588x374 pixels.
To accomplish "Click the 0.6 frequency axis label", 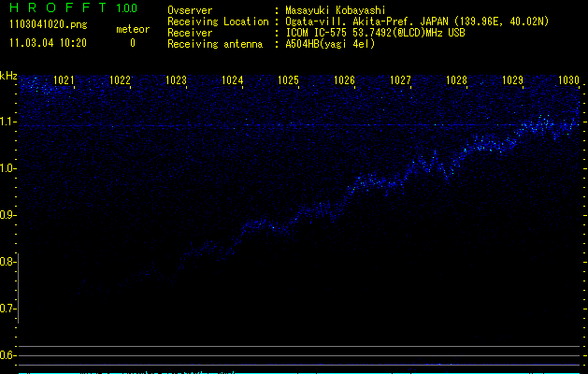I will [x=7, y=355].
